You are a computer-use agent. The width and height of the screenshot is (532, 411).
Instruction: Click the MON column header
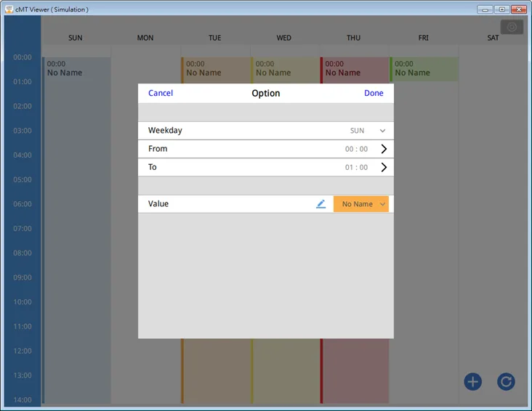[145, 38]
